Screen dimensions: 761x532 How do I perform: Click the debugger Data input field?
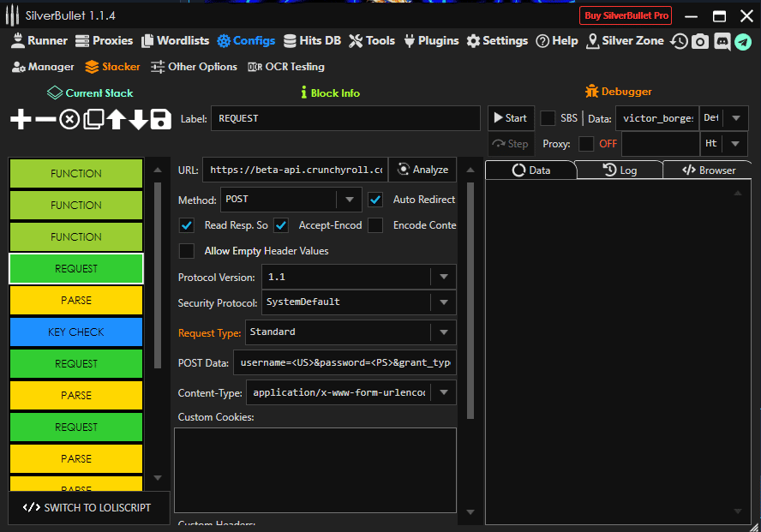click(657, 118)
